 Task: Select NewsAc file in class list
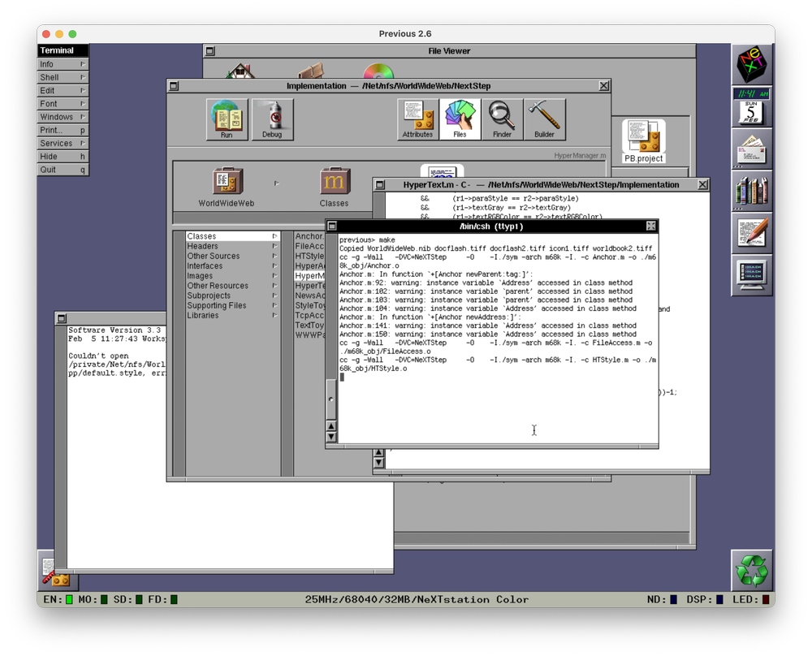(309, 296)
